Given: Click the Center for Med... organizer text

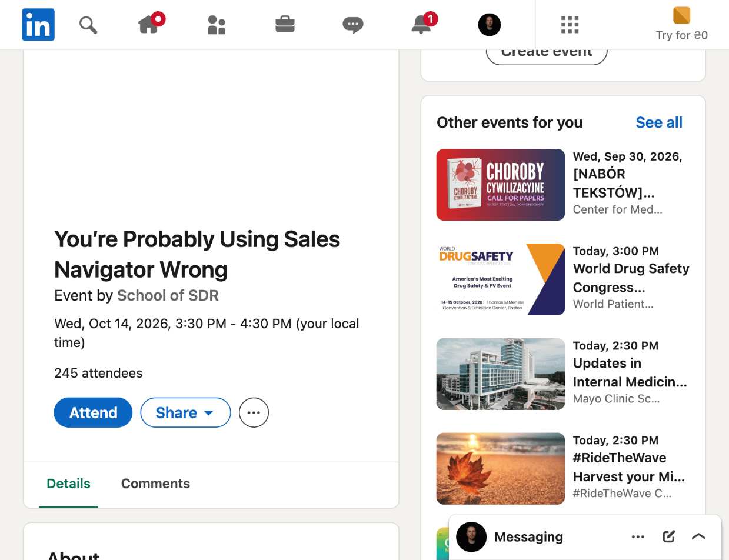Looking at the screenshot, I should point(618,209).
